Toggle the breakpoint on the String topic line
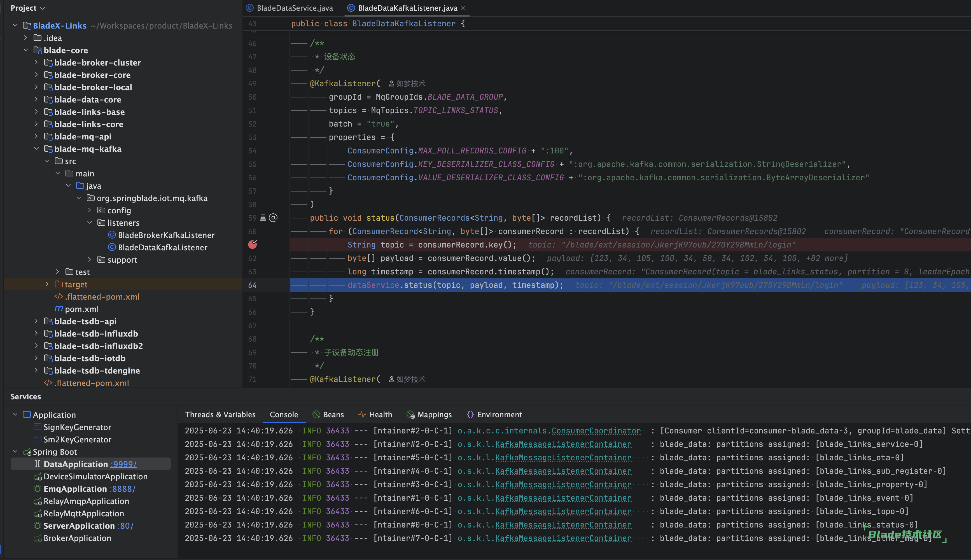 252,245
